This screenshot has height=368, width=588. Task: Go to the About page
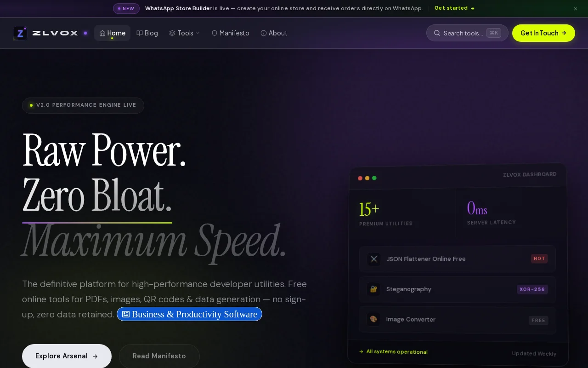point(274,33)
